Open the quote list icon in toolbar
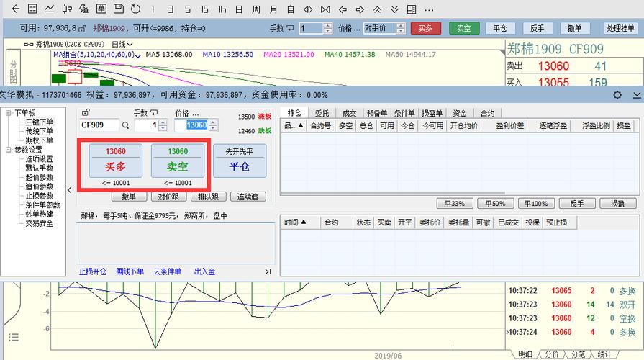This screenshot has width=644, height=360. pyautogui.click(x=32, y=9)
